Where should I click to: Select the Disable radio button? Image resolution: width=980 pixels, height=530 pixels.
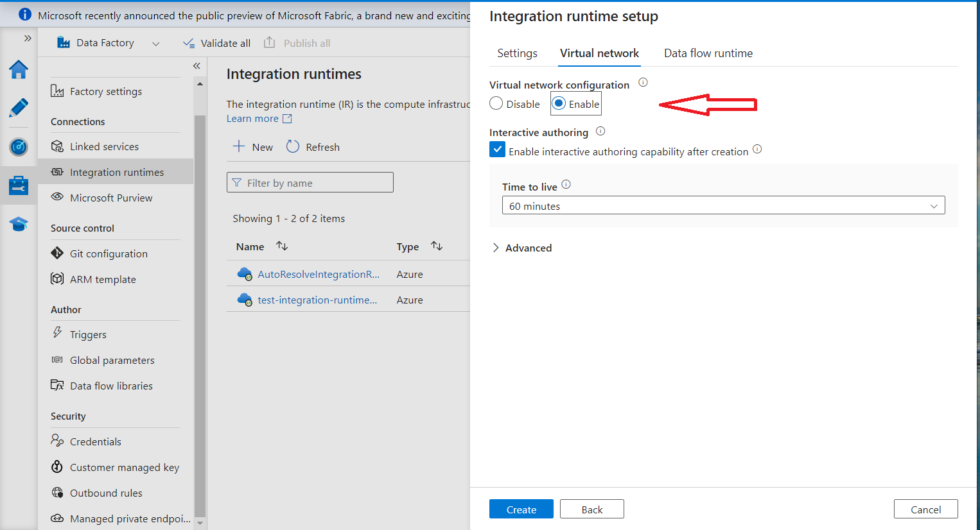[496, 103]
